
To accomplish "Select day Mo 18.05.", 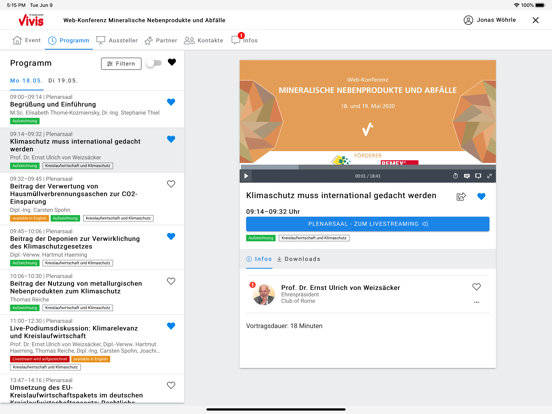I will 26,81.
